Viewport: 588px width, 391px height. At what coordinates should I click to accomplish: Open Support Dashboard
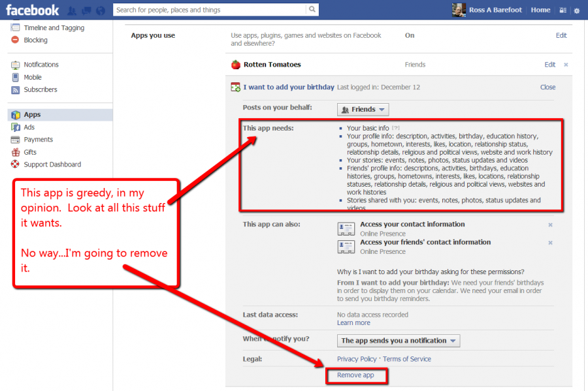pos(52,164)
